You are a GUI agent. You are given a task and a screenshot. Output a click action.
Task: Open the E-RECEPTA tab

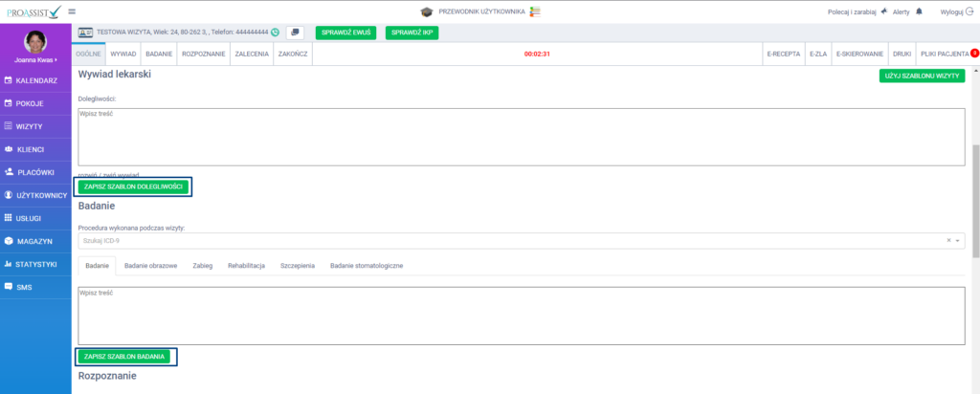(x=783, y=54)
